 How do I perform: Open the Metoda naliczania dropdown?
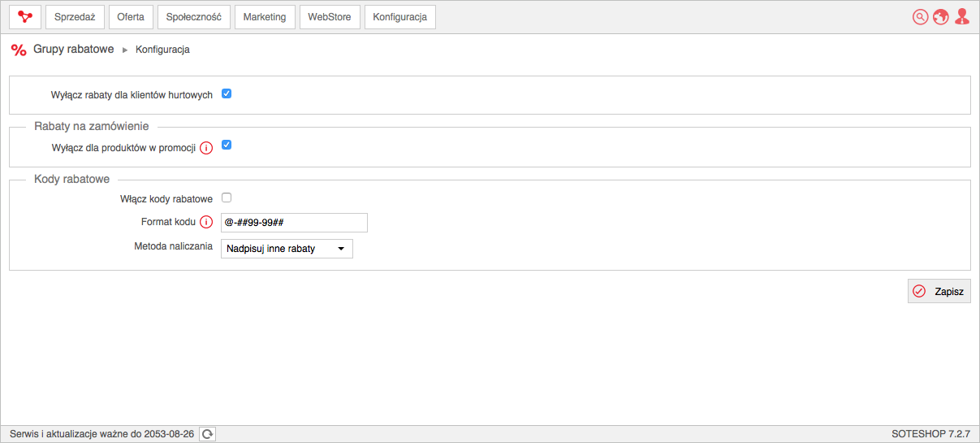287,248
